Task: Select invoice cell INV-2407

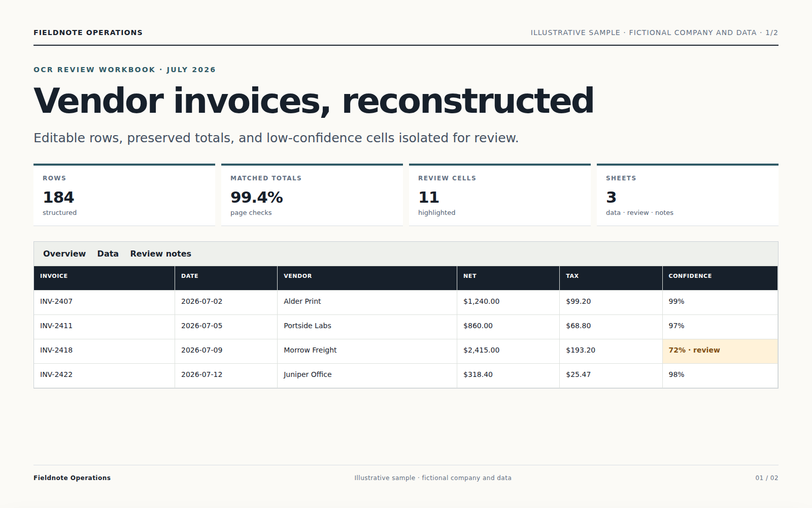Action: pyautogui.click(x=105, y=302)
